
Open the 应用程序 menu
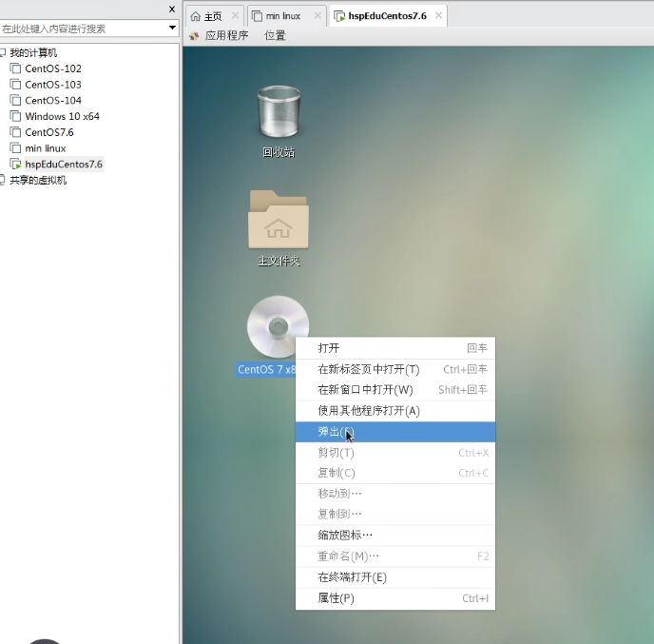click(226, 36)
